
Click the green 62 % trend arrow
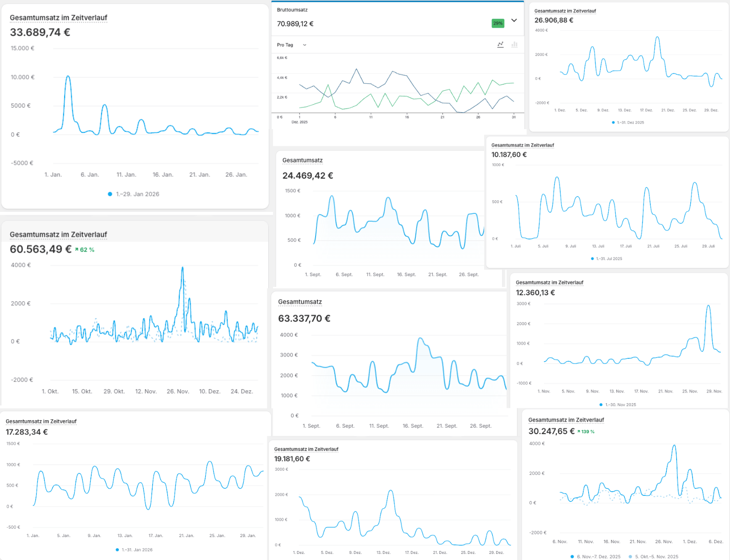[77, 250]
